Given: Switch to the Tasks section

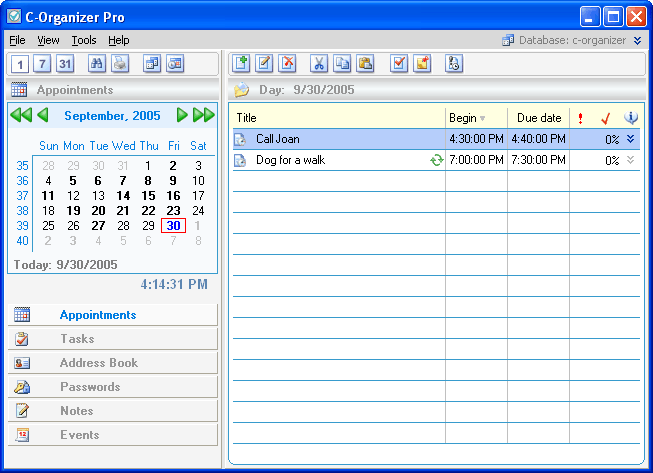Looking at the screenshot, I should [113, 339].
